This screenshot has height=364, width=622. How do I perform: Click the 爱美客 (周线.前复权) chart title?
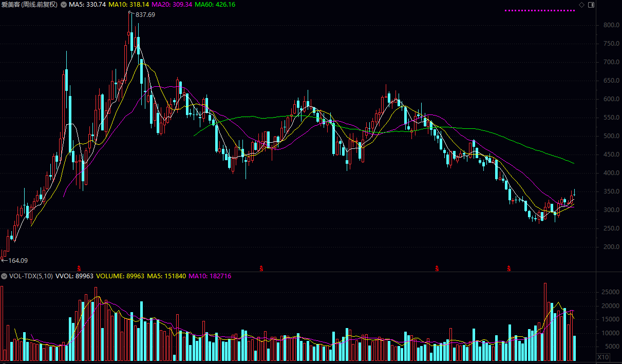[29, 5]
